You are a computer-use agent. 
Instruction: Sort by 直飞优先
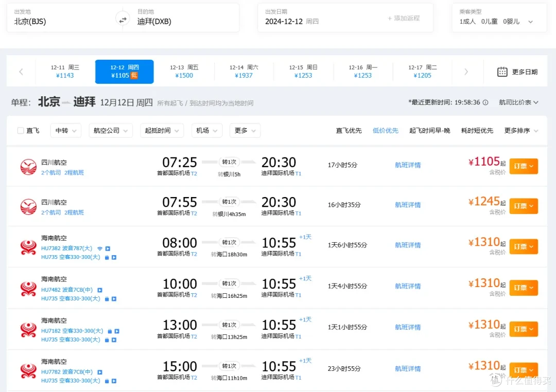pos(349,131)
